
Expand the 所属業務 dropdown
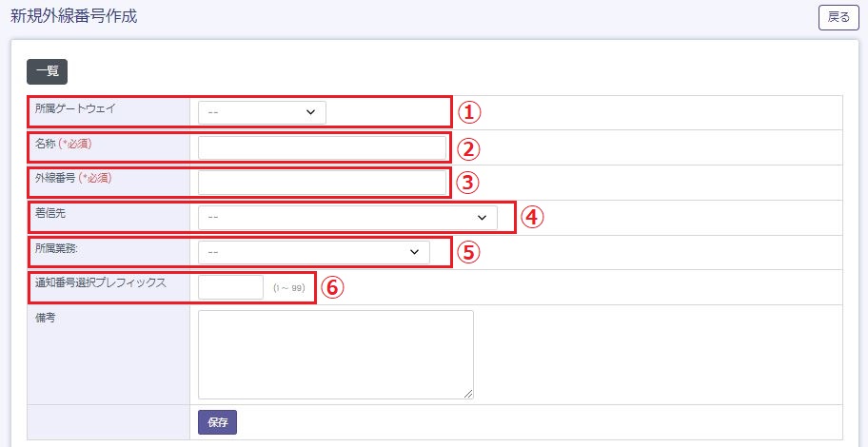coord(313,252)
